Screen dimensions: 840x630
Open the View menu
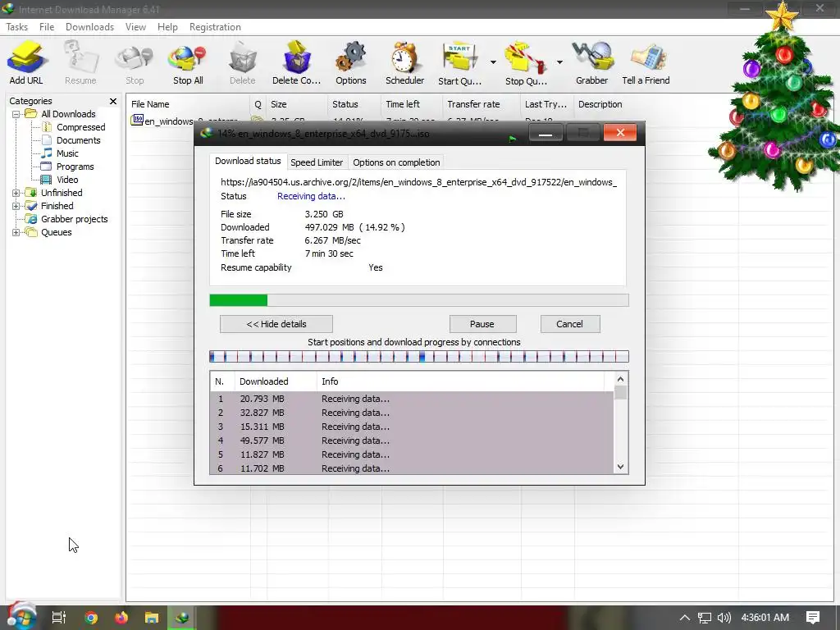click(x=135, y=27)
